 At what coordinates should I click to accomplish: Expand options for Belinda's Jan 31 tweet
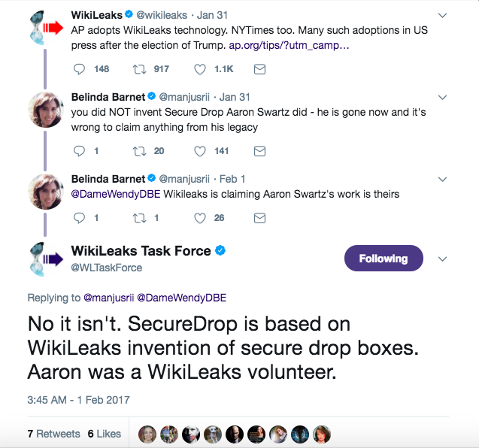click(442, 97)
